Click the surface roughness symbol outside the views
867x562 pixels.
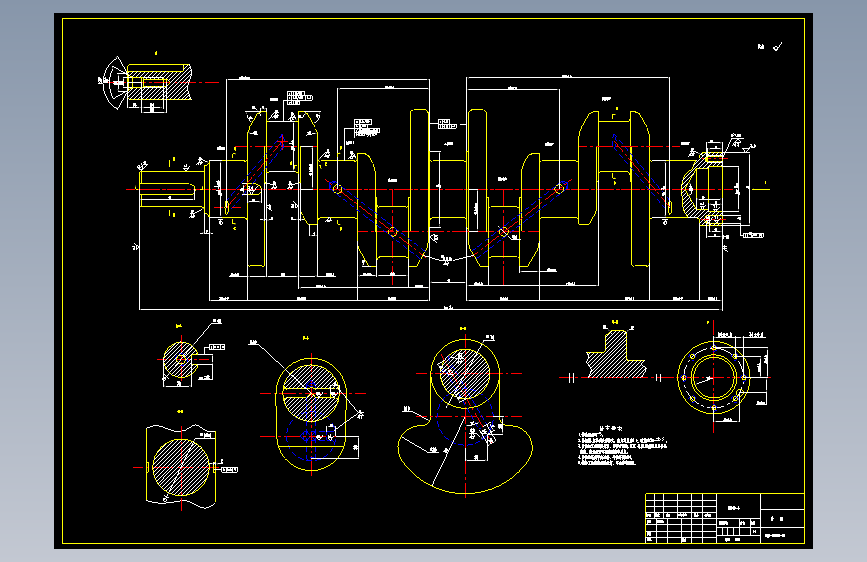pos(771,47)
